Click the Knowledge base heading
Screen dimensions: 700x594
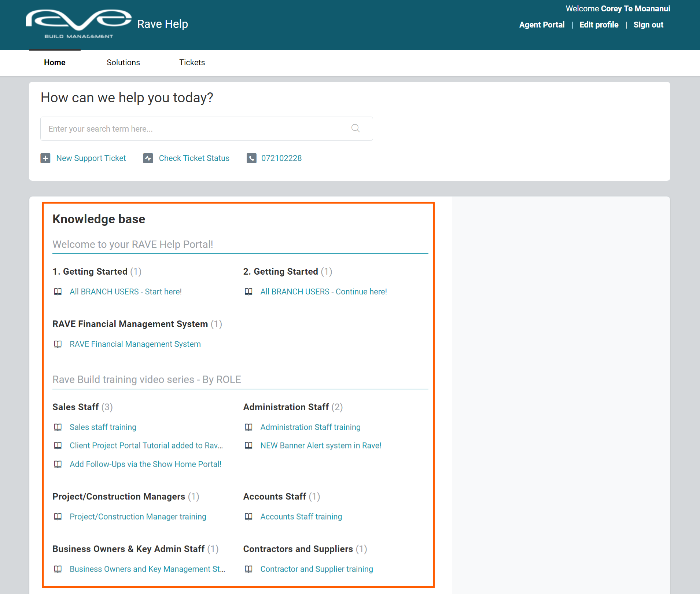click(x=99, y=219)
